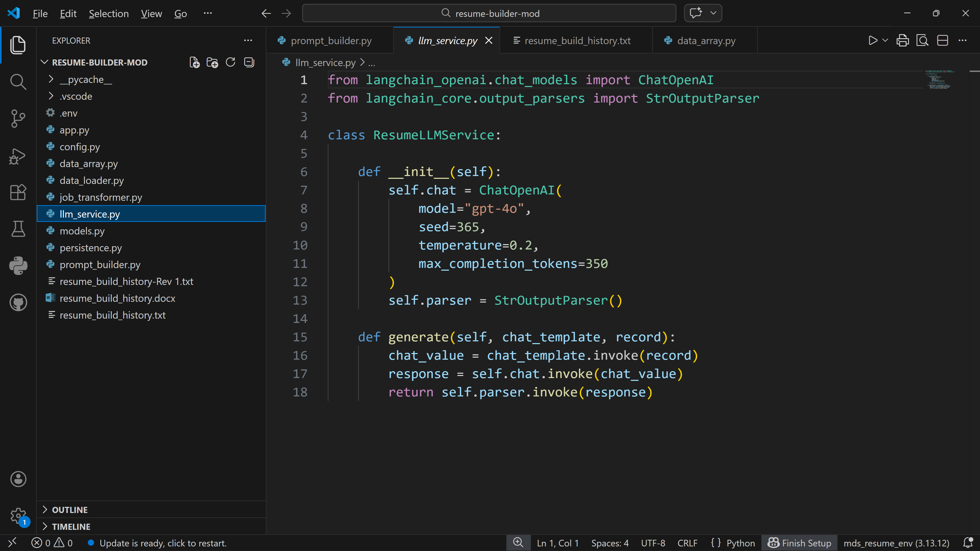
Task: Open the Testing flask view
Action: pos(18,229)
